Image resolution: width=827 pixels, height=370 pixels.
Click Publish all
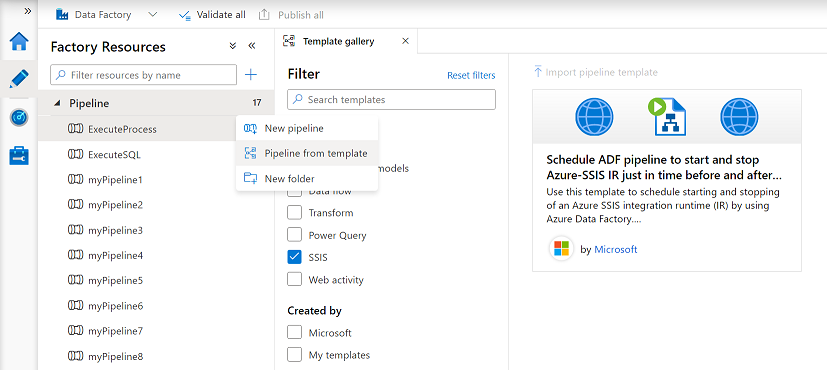coord(291,15)
